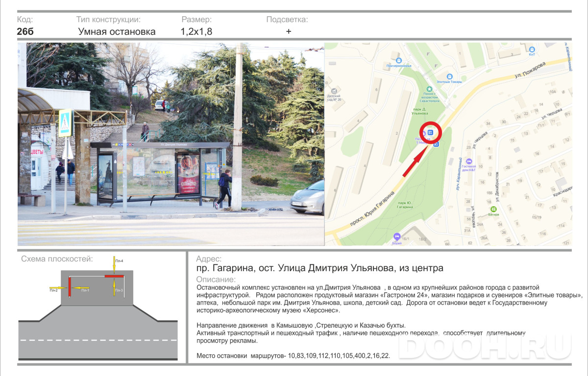The width and height of the screenshot is (588, 376).
Task: Click the Направление движения sentence
Action: (301, 326)
